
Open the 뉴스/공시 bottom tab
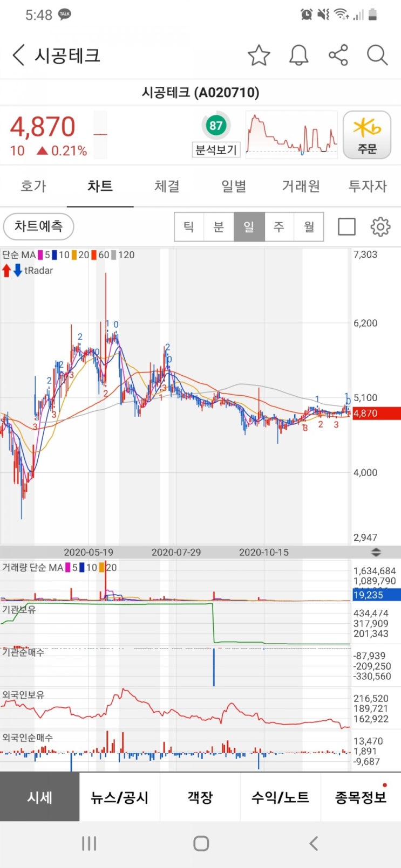(x=119, y=797)
